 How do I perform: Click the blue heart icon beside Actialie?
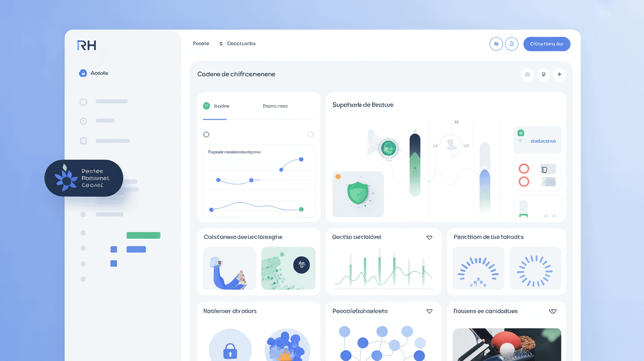point(83,73)
